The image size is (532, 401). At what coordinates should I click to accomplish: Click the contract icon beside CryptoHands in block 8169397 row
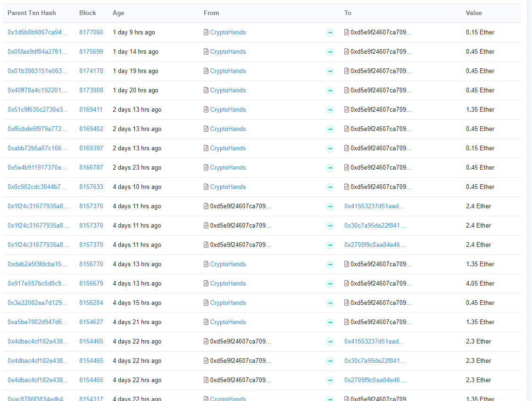pos(206,148)
